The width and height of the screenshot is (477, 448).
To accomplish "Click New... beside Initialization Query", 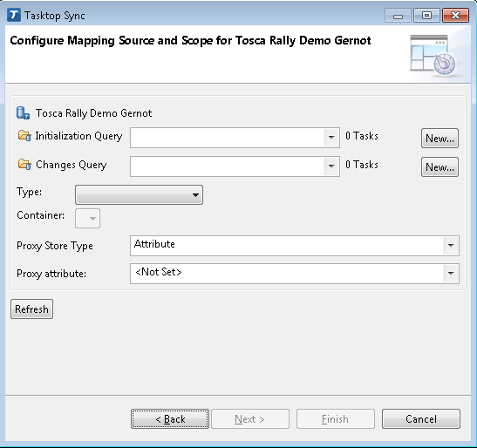I will [440, 138].
